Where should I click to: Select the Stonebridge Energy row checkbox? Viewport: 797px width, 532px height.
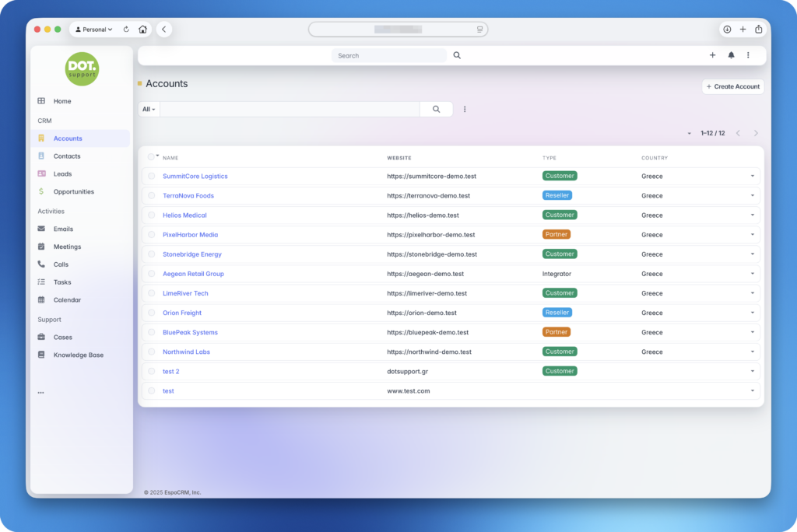[152, 254]
